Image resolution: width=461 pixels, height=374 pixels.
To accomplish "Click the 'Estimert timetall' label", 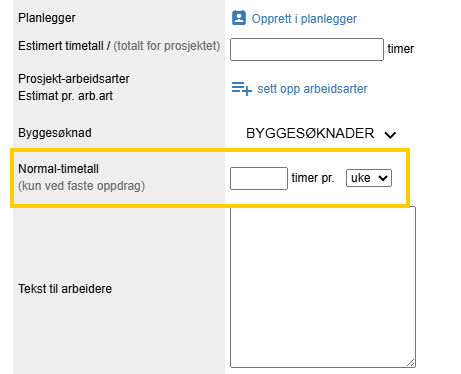I will tap(61, 46).
